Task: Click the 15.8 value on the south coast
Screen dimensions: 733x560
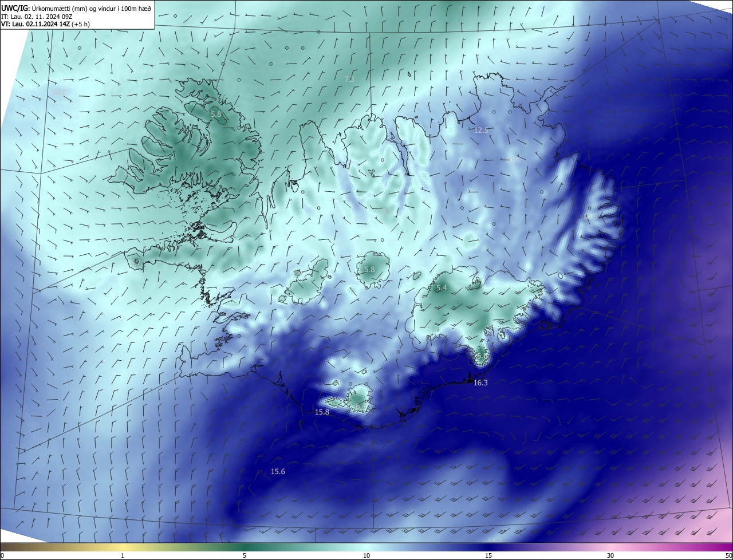Action: [x=322, y=412]
